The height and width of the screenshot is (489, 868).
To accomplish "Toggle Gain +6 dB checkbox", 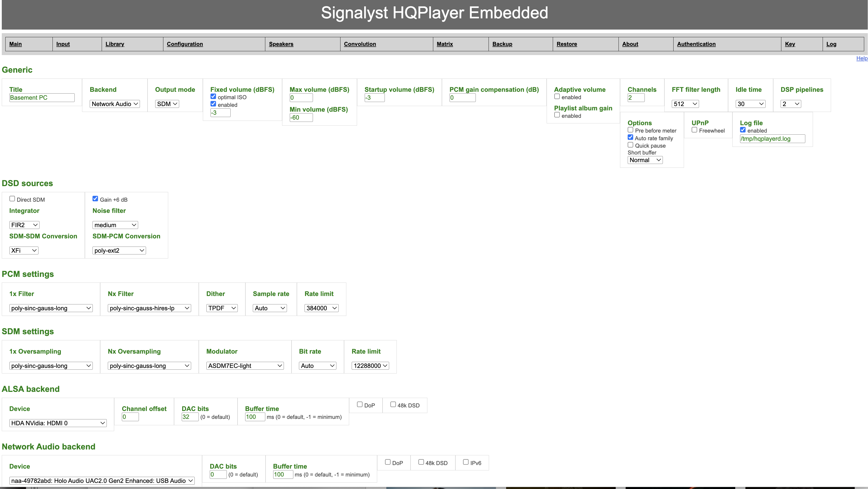I will coord(95,199).
